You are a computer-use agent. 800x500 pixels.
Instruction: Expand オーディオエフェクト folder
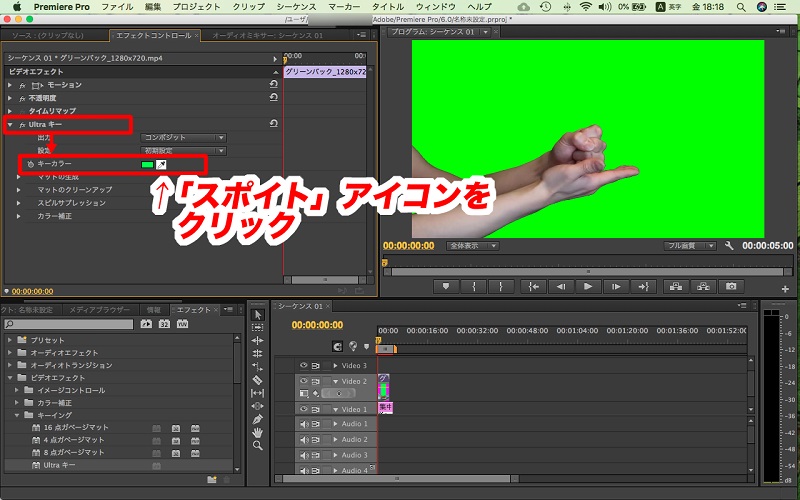tap(10, 353)
